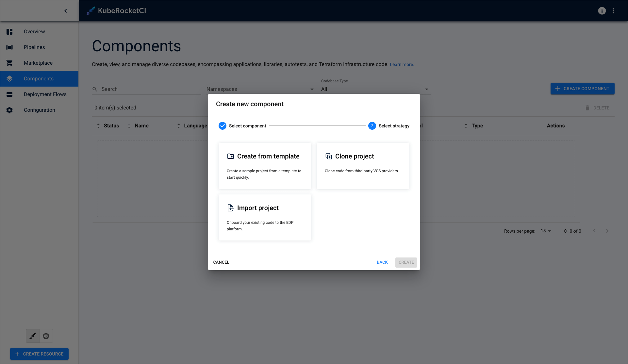Select the Create from template card
Screen dimensions: 628x364
(265, 166)
